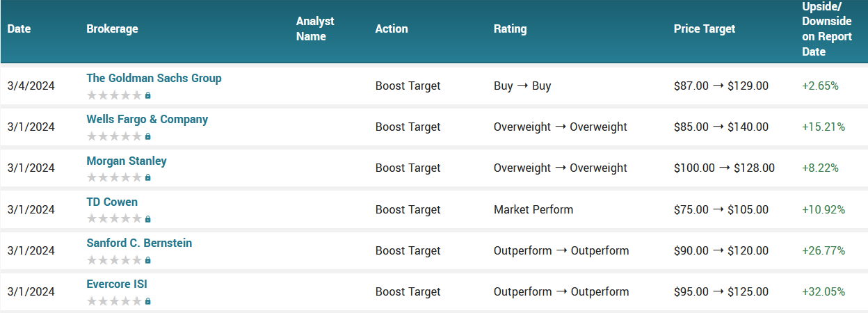Open the Wells Fargo & Company link
Viewport: 868px width, 313px height.
click(147, 119)
